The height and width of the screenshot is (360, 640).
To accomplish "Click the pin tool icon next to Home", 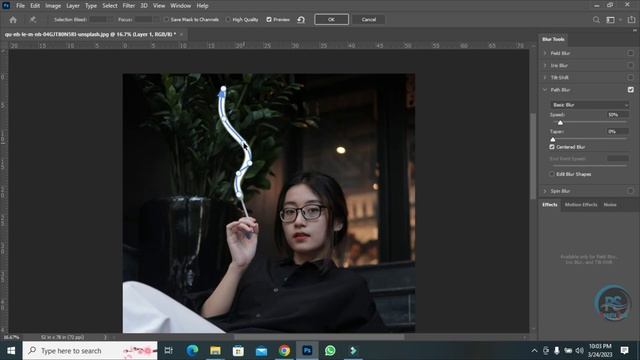I will pyautogui.click(x=33, y=20).
